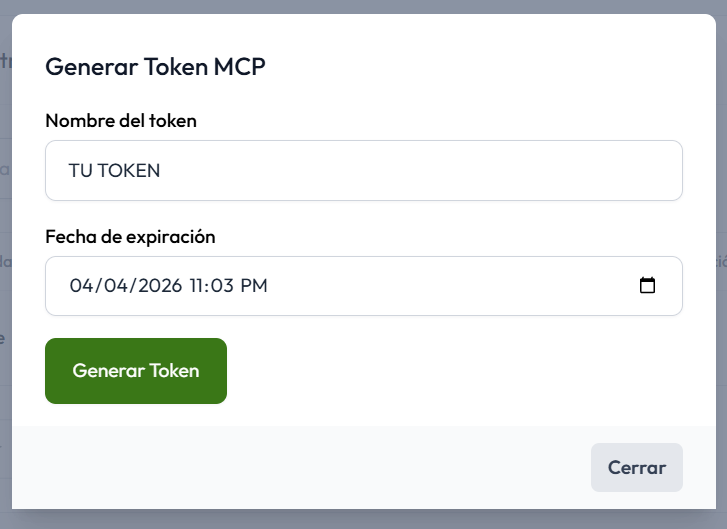Click empty white area right of Generar Token
Viewport: 727px width, 529px height.
point(450,371)
